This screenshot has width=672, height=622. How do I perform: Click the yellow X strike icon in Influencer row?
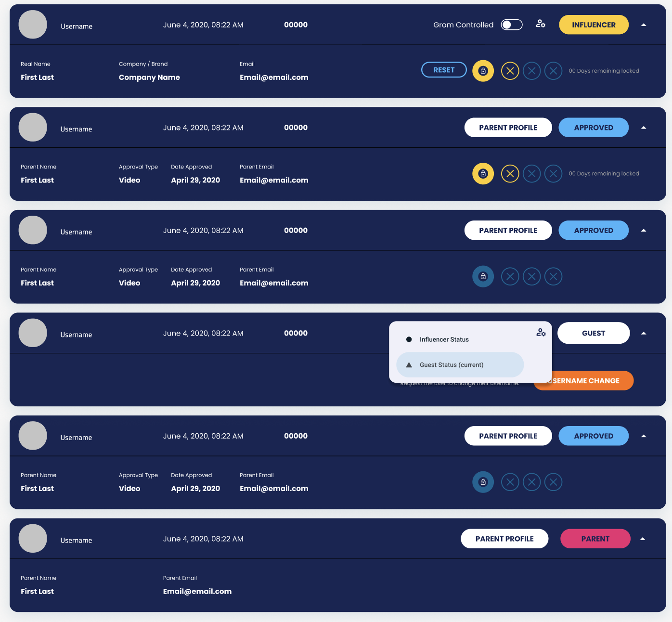[510, 71]
